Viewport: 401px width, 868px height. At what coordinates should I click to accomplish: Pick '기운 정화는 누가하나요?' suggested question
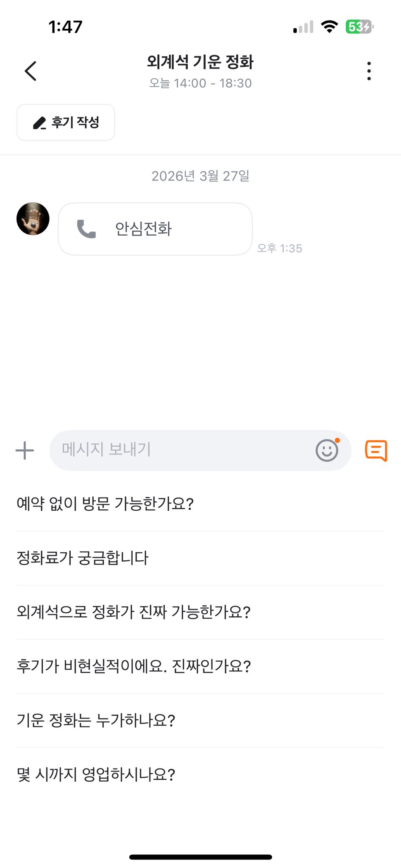[x=96, y=721]
